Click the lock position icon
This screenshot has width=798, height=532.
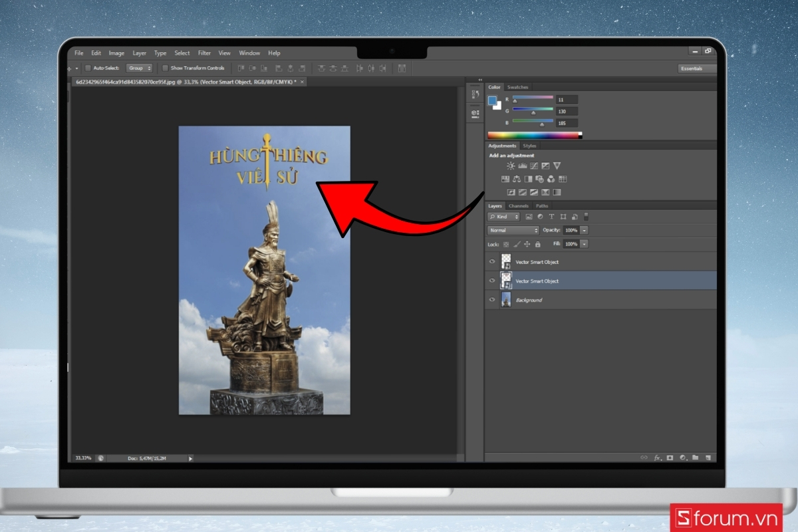coord(527,244)
